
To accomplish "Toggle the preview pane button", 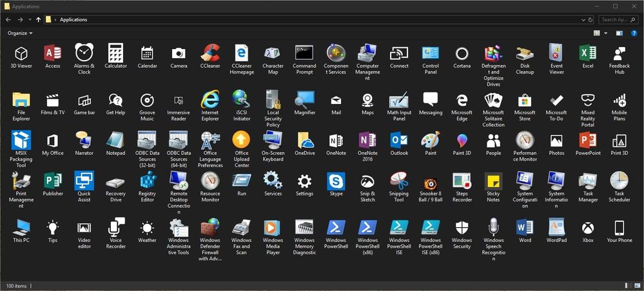I will (x=620, y=34).
